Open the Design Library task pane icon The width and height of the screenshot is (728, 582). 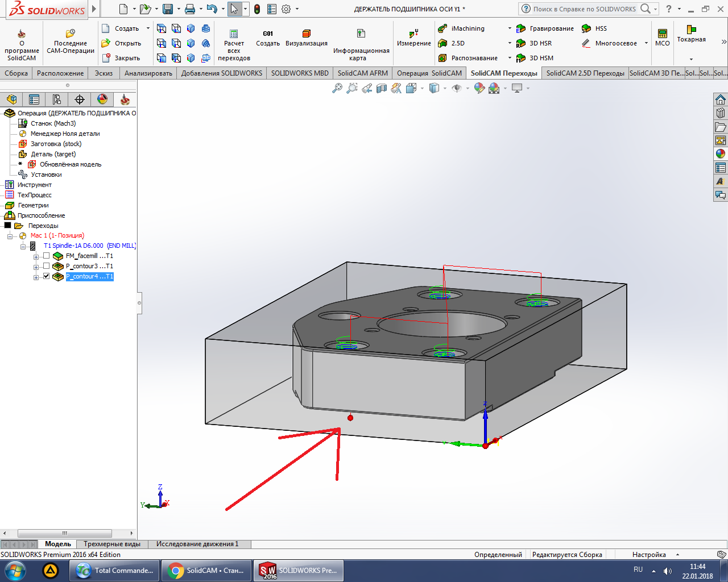721,113
